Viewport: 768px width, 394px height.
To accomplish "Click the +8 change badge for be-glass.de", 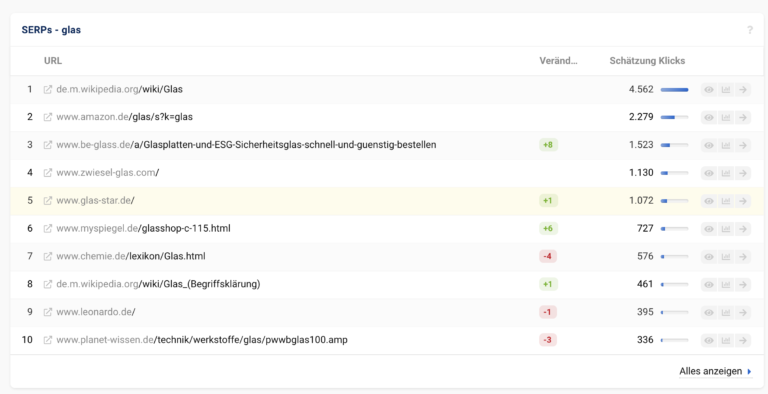I will pos(548,145).
